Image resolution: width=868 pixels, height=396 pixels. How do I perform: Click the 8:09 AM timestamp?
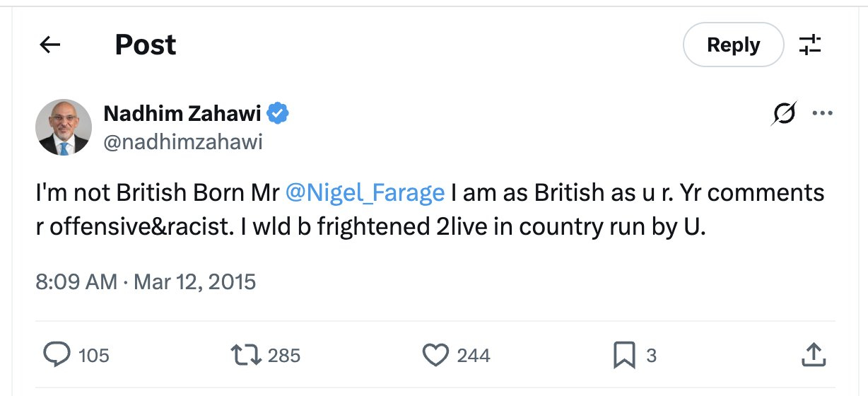[76, 282]
